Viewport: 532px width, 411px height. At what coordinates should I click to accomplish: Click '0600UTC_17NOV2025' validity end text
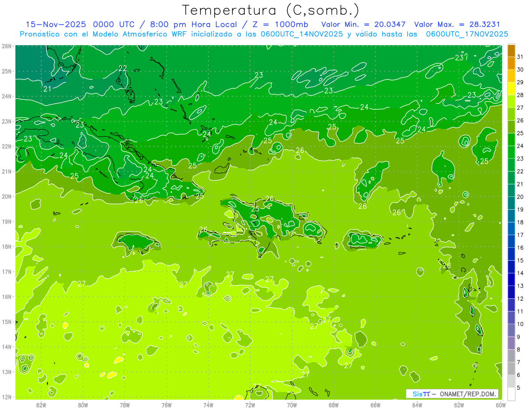(x=467, y=34)
